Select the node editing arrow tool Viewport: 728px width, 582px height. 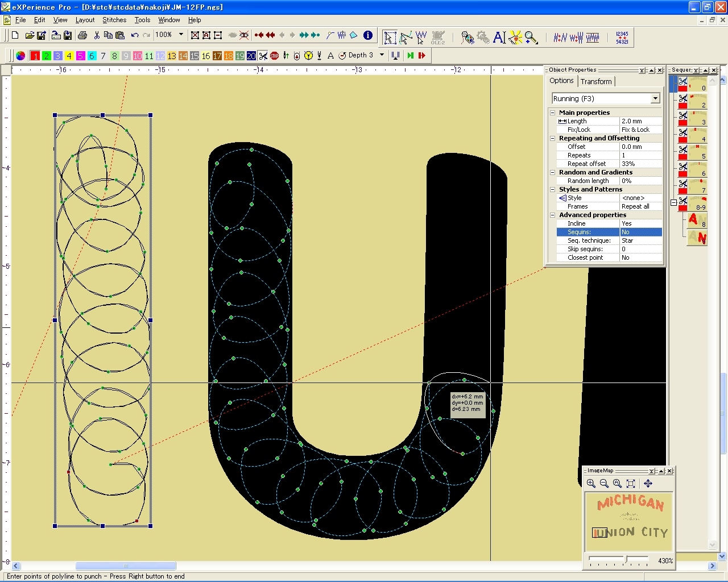point(406,38)
